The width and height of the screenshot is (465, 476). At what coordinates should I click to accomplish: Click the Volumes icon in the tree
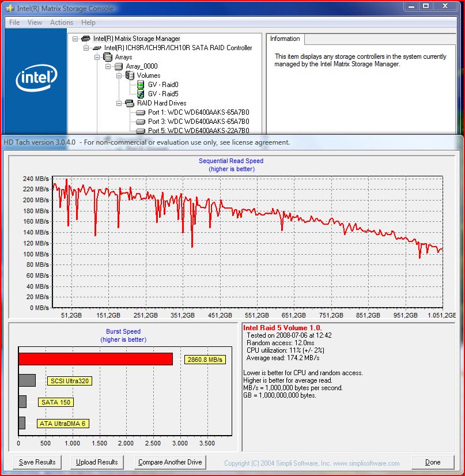coord(130,75)
